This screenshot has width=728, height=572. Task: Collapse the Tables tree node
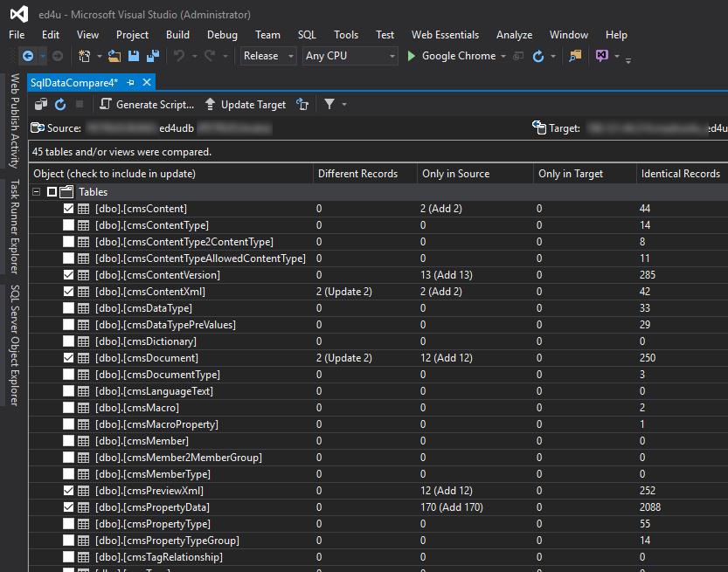(36, 191)
